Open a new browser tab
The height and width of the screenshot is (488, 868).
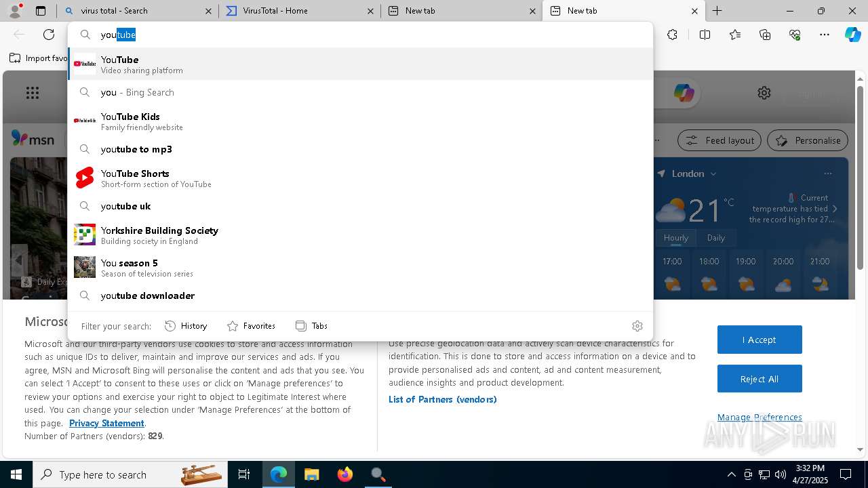pos(717,11)
